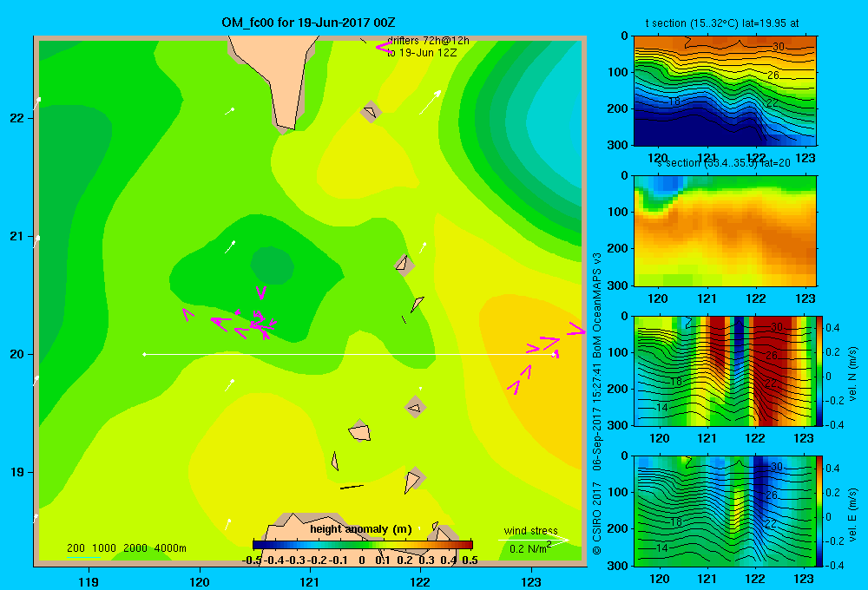The image size is (868, 590).
Task: Click the vel. E color scale bar
Action: [819, 511]
